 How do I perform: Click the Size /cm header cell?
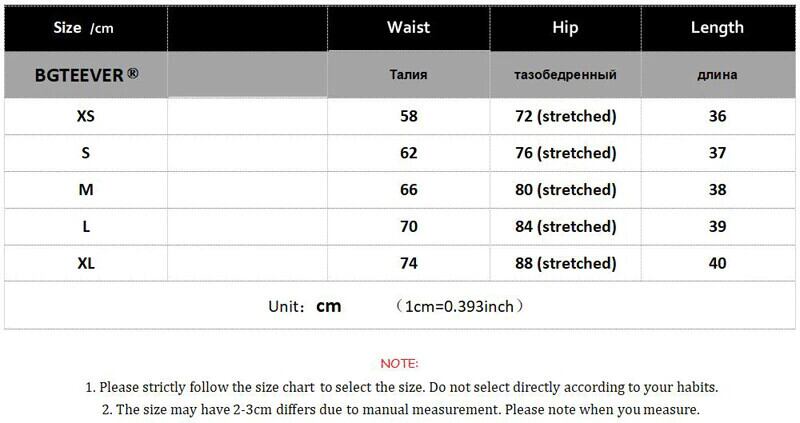pos(84,27)
